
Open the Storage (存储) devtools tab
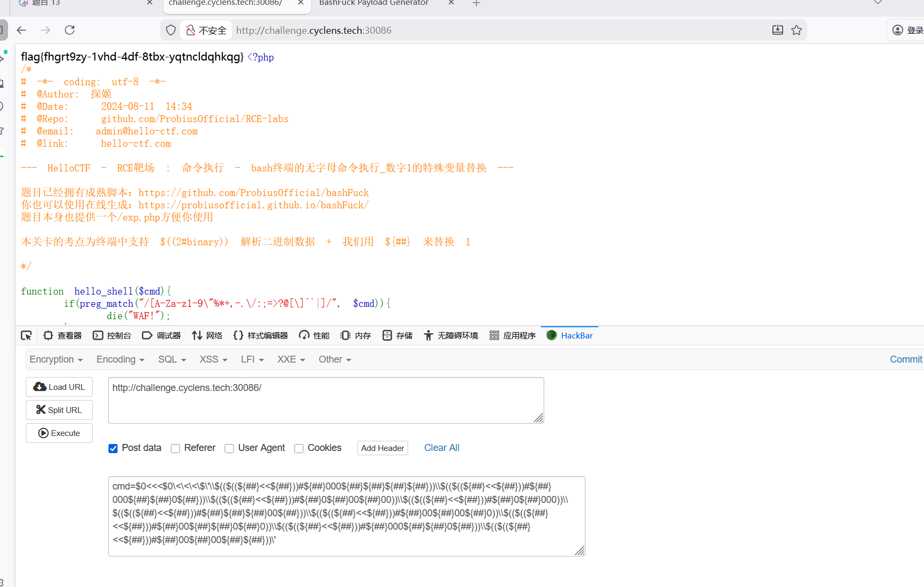(397, 336)
